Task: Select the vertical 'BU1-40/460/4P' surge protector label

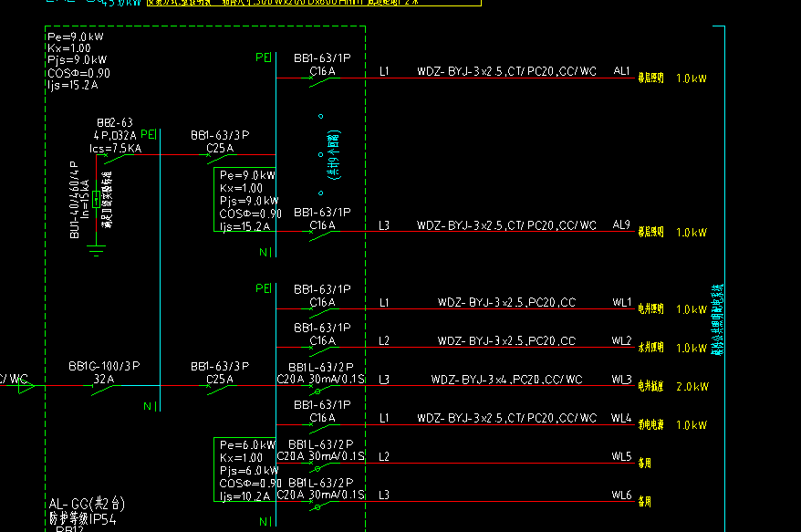Action: point(74,200)
